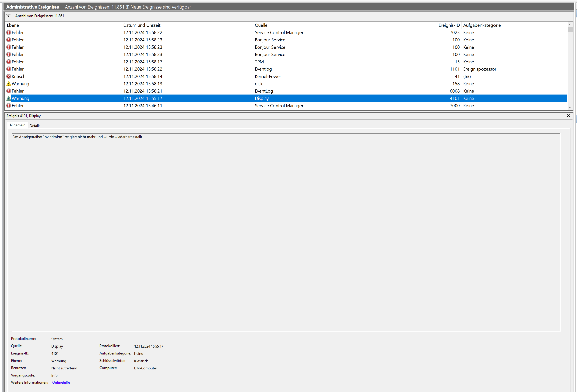
Task: Sort by Ebene column header
Action: (x=13, y=25)
